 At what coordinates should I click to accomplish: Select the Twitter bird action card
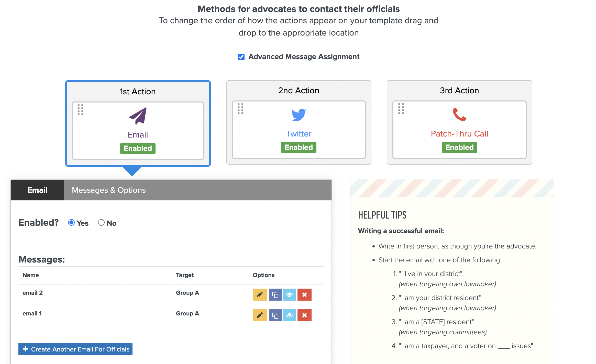point(299,115)
